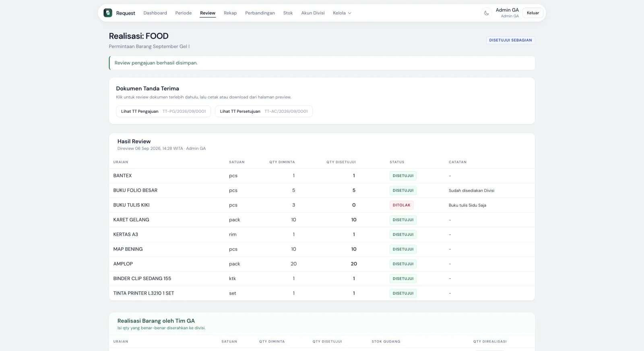Open Lihat TT Persetujuan document

(264, 111)
